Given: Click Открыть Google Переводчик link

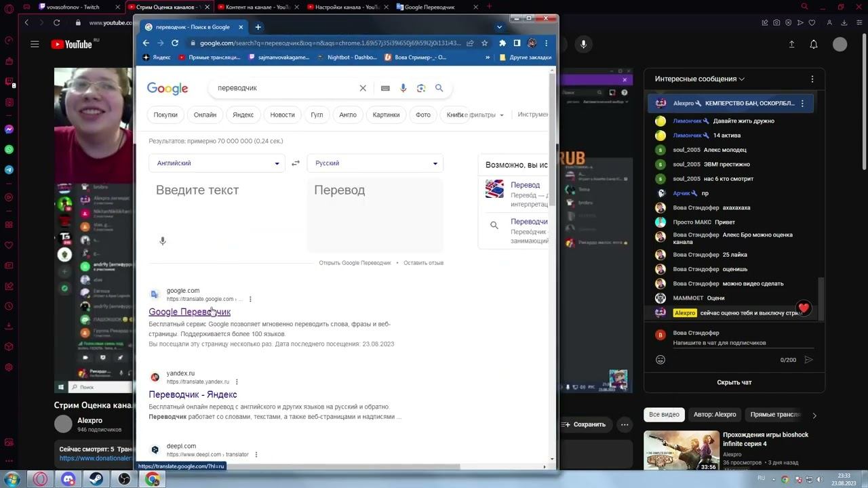Looking at the screenshot, I should click(x=355, y=263).
